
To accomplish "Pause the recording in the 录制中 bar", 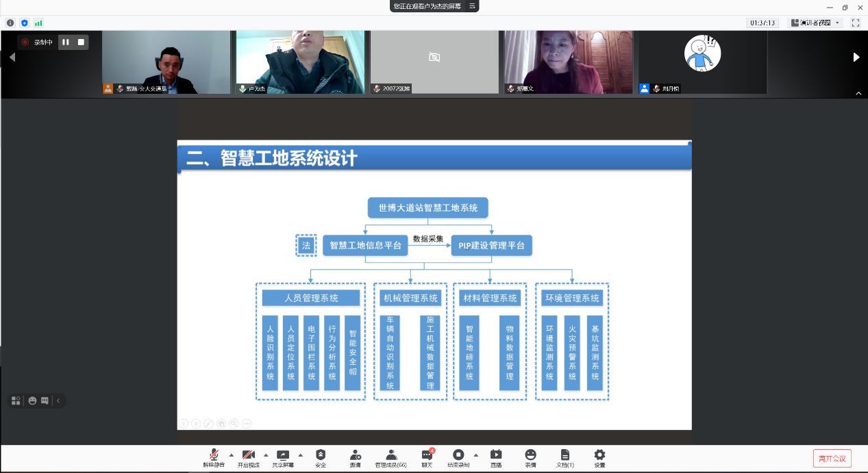I will click(x=66, y=42).
